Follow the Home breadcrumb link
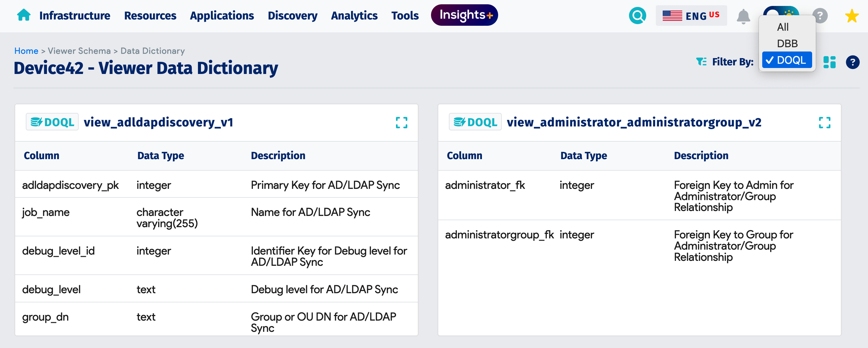The width and height of the screenshot is (868, 348). coord(26,51)
